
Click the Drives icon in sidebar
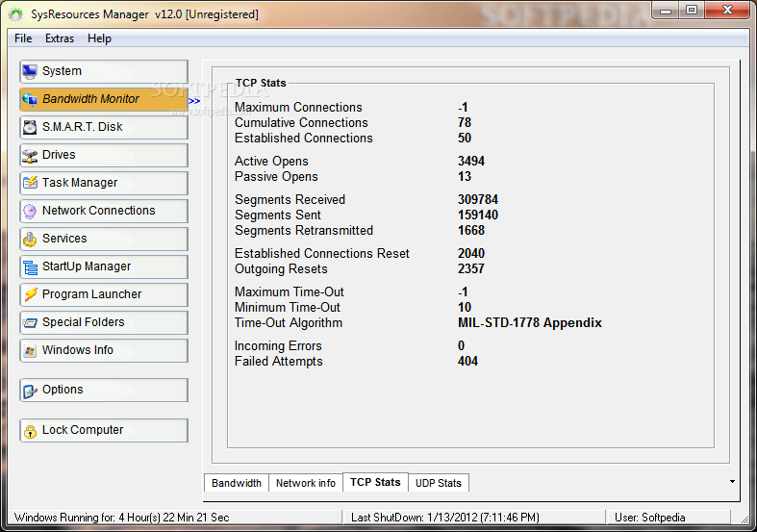coord(30,156)
